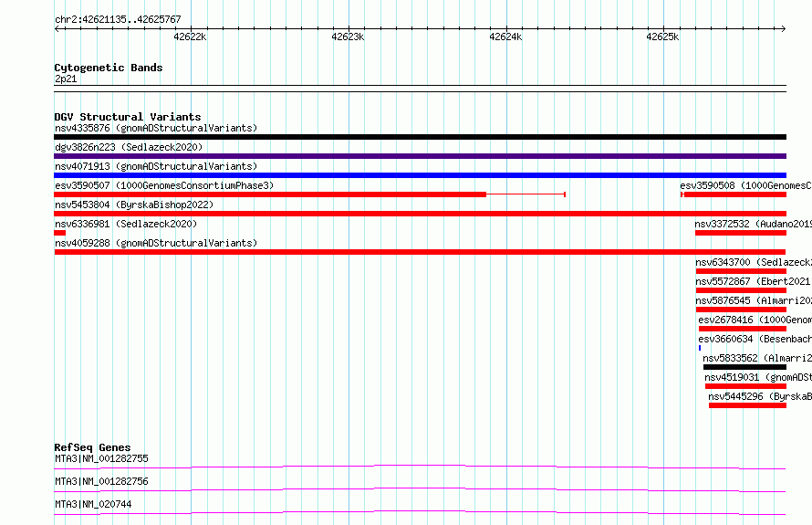812x525 pixels.
Task: Click the magenta NM_001282756 intron line
Action: click(x=420, y=488)
